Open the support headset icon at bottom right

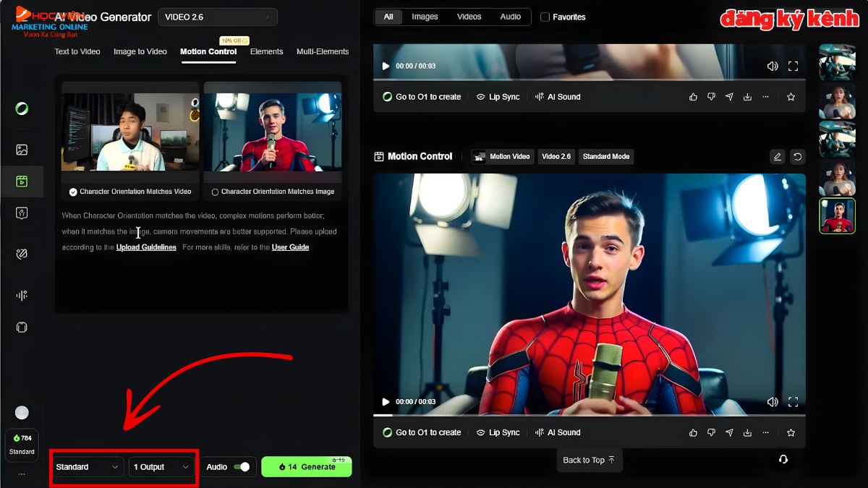(x=783, y=460)
